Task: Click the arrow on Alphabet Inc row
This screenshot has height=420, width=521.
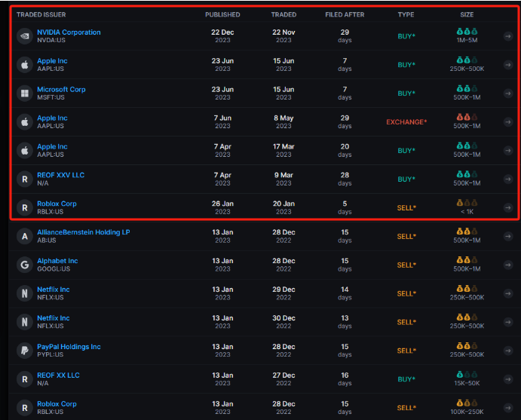Action: [x=509, y=265]
